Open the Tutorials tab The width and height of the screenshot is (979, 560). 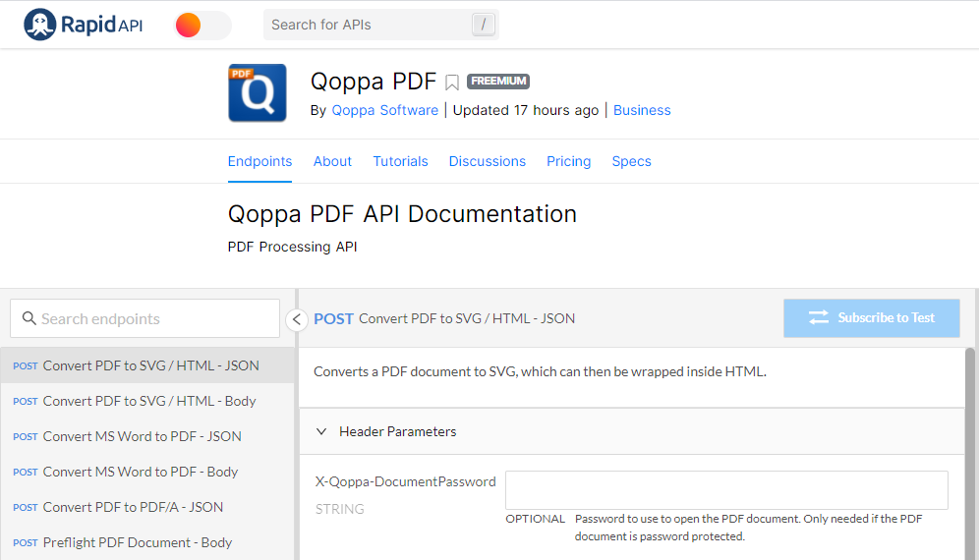[400, 161]
